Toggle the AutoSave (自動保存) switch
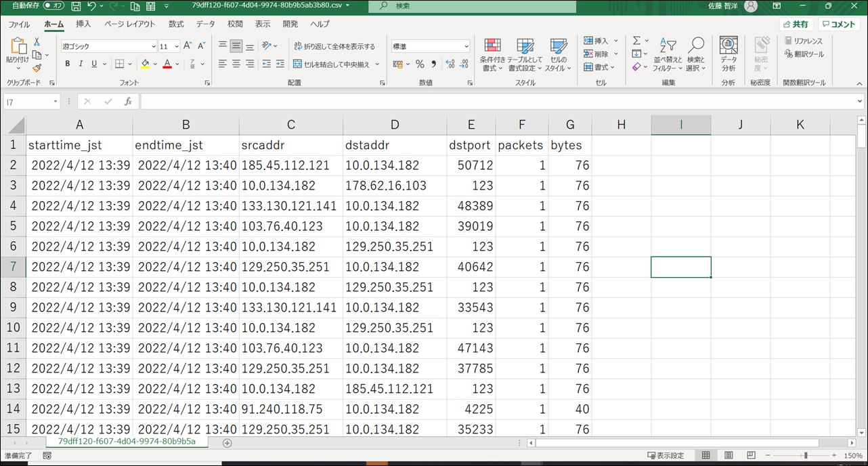 (53, 6)
